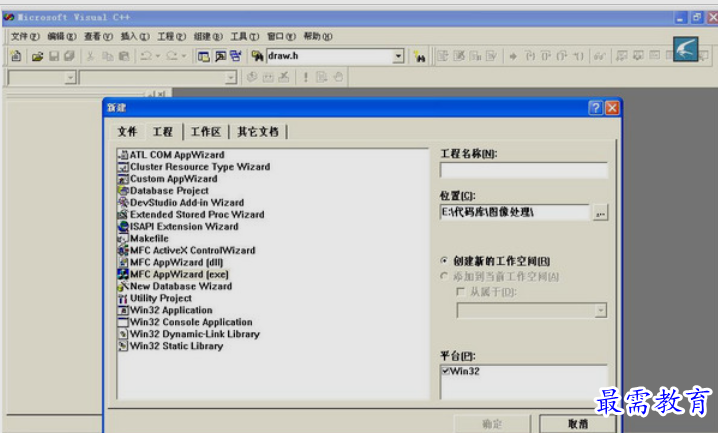Click the Step Over debug icon
This screenshot has height=433, width=718.
546,56
